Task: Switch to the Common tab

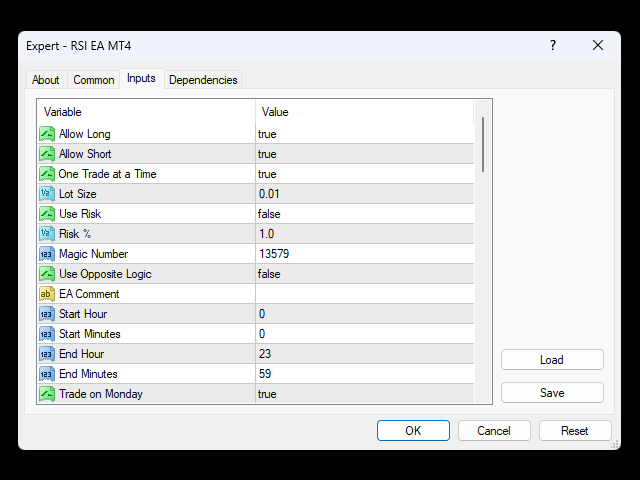Action: pos(93,80)
